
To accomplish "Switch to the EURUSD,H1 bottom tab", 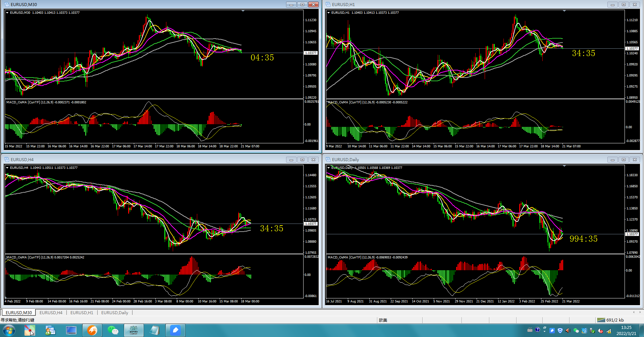I will click(x=82, y=313).
